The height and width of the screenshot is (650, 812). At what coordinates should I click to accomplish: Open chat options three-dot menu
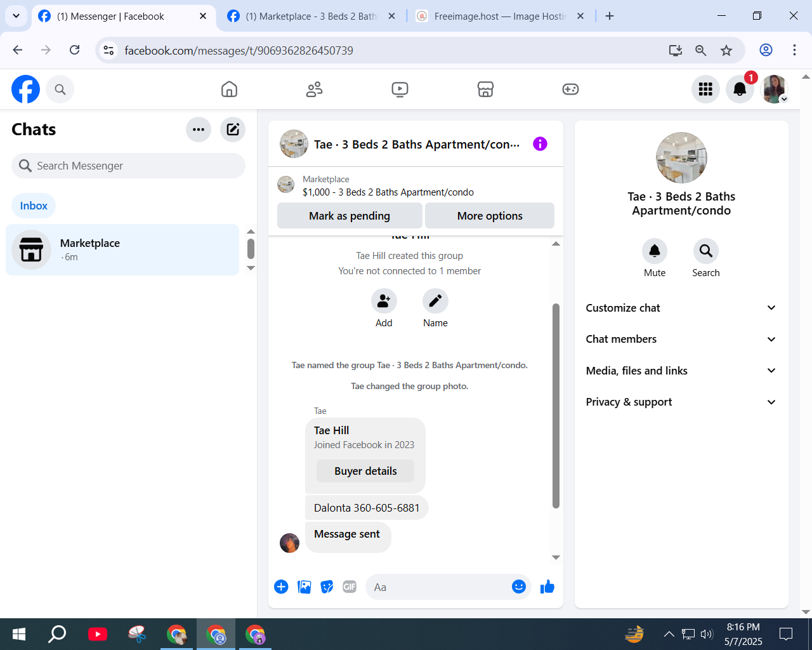point(199,129)
